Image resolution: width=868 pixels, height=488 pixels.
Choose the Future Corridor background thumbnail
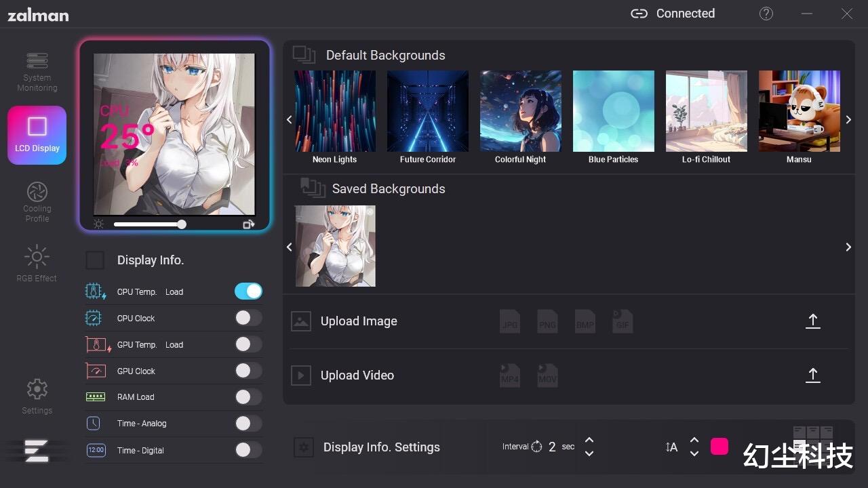coord(428,111)
